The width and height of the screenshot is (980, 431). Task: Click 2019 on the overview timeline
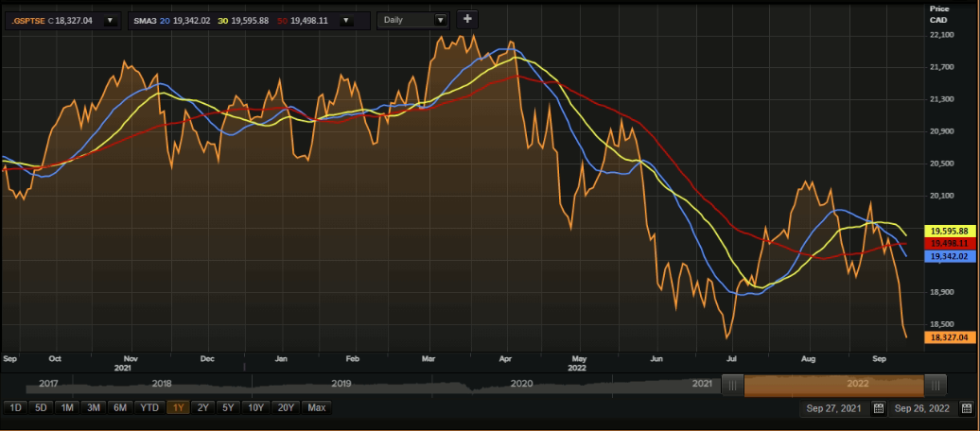pos(341,384)
